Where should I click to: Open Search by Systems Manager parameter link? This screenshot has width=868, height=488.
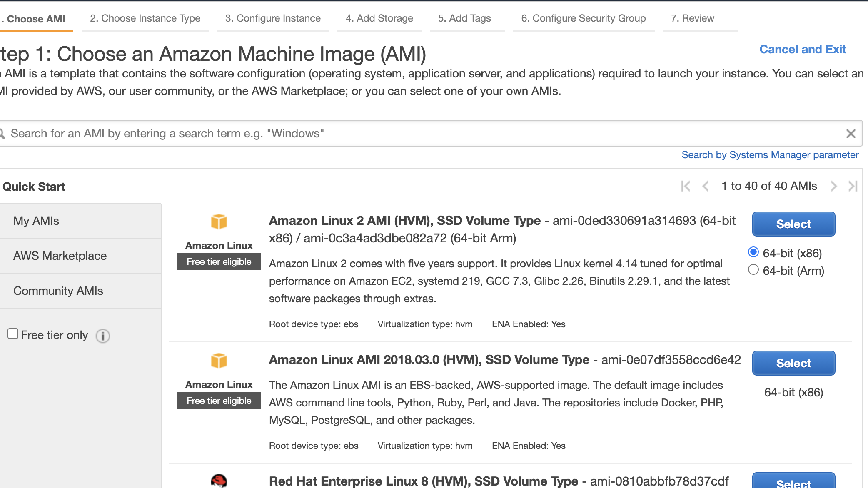click(x=770, y=155)
